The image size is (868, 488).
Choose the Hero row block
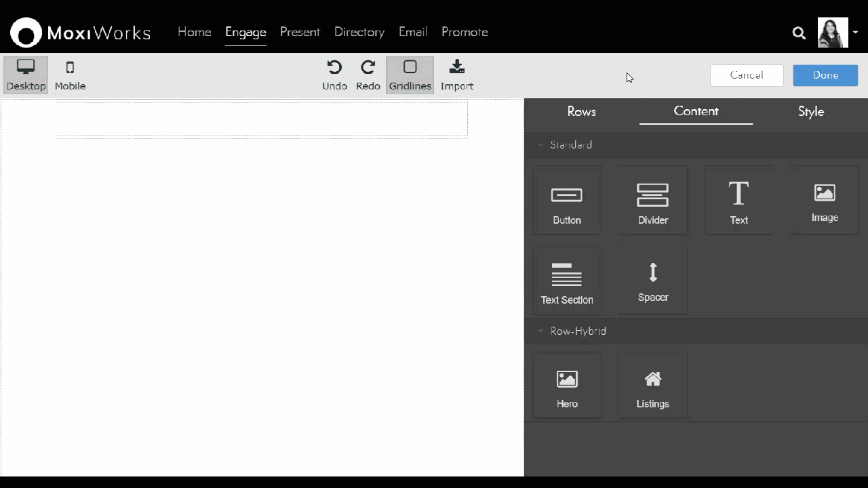[x=567, y=385]
